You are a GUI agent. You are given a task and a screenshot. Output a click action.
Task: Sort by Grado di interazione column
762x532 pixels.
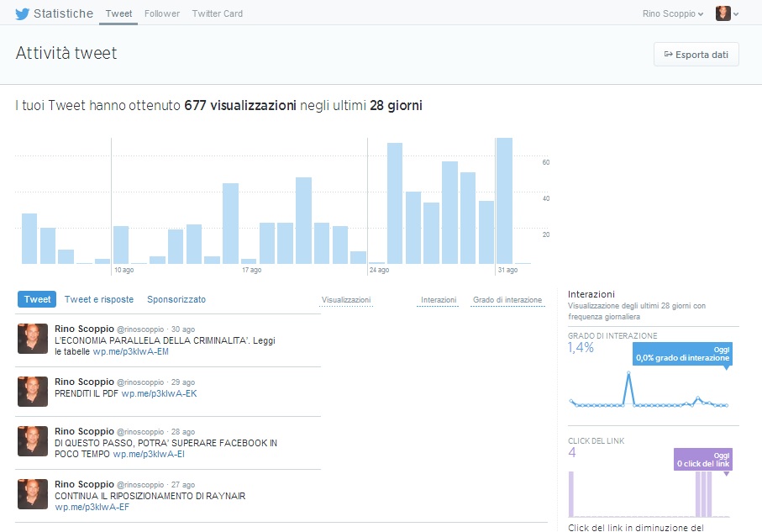click(x=507, y=300)
